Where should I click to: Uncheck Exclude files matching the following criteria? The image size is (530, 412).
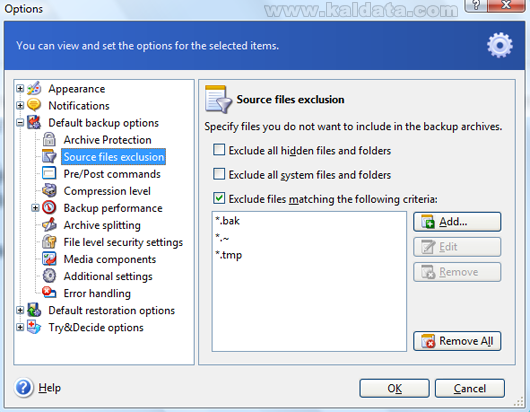click(219, 198)
